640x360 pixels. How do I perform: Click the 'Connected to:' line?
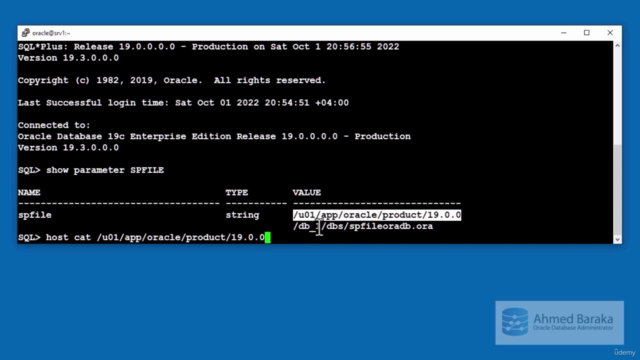(54, 125)
